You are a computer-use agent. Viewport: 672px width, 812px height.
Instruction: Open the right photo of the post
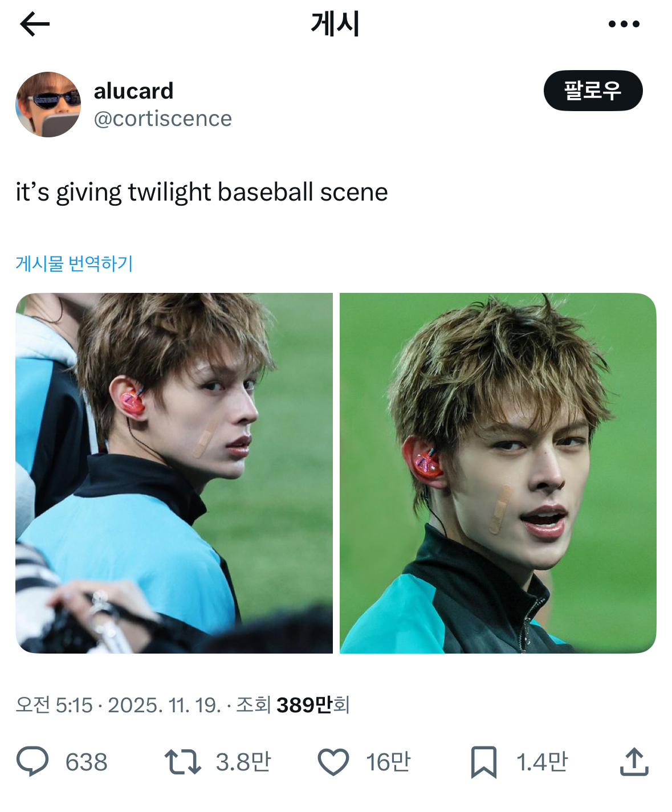498,473
